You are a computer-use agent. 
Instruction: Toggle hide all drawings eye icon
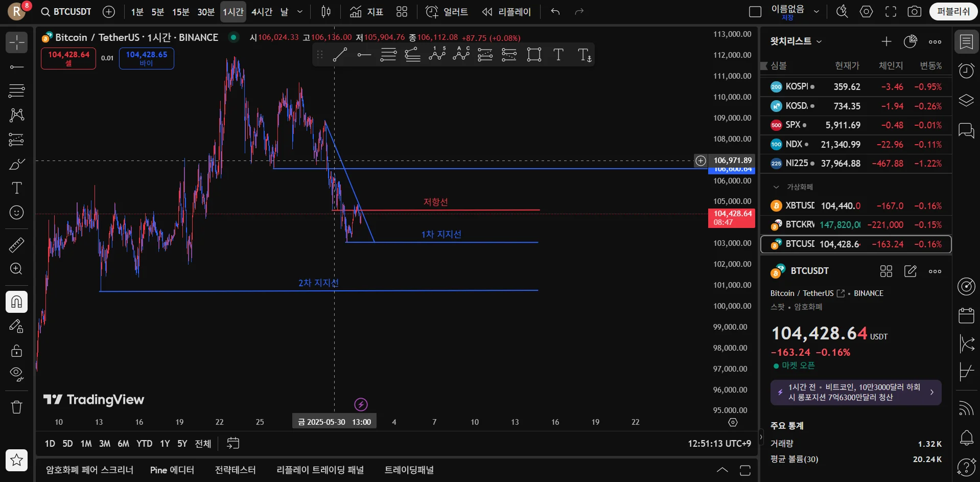pyautogui.click(x=17, y=374)
